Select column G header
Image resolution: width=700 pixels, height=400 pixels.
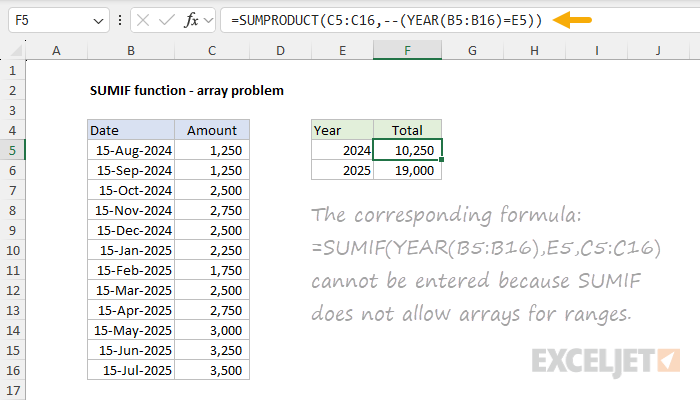(x=472, y=50)
